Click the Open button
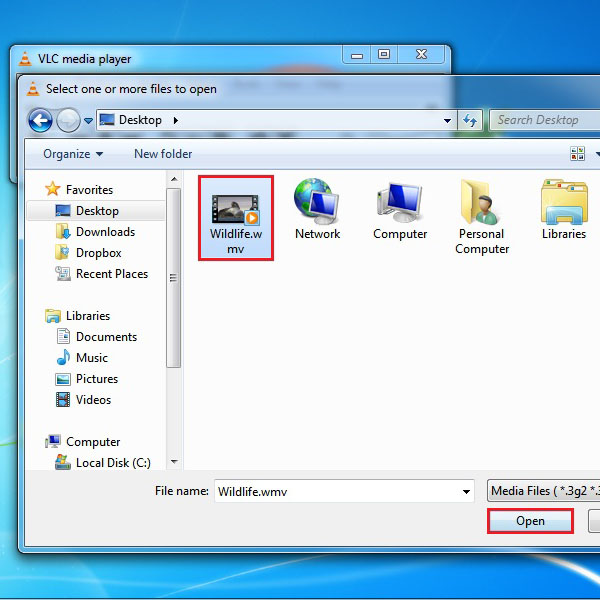 click(x=530, y=521)
